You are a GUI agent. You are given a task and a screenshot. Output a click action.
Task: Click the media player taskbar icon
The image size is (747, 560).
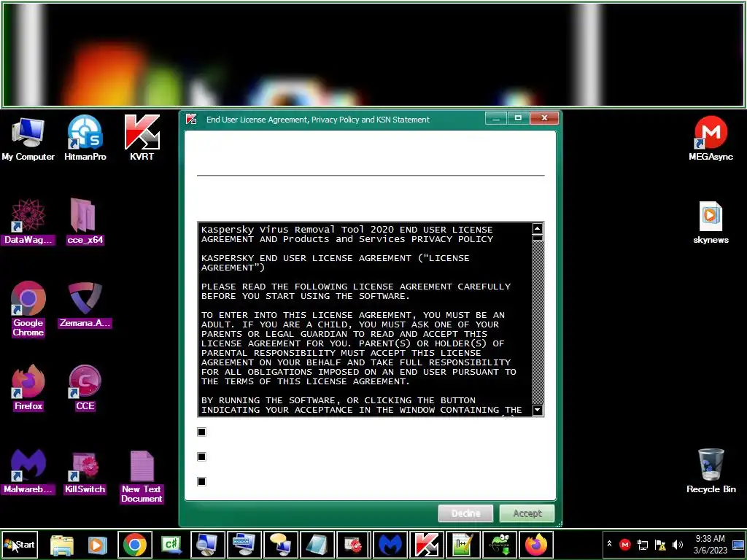(x=97, y=545)
